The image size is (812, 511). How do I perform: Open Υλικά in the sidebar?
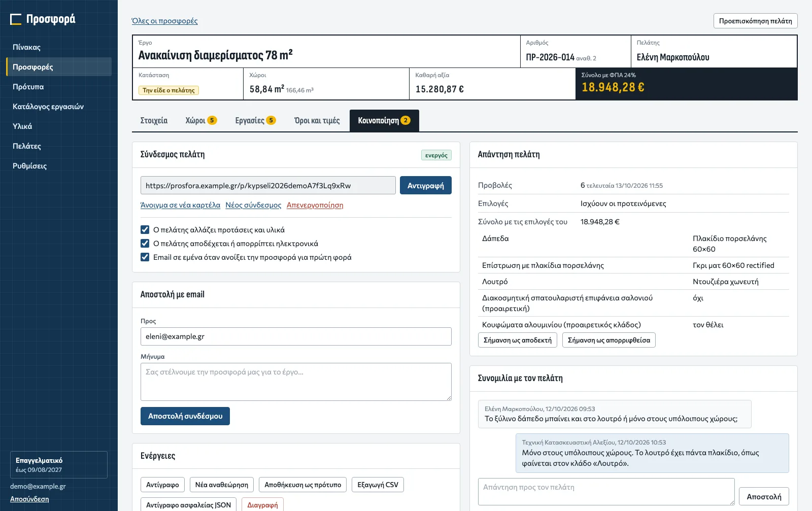coord(59,126)
